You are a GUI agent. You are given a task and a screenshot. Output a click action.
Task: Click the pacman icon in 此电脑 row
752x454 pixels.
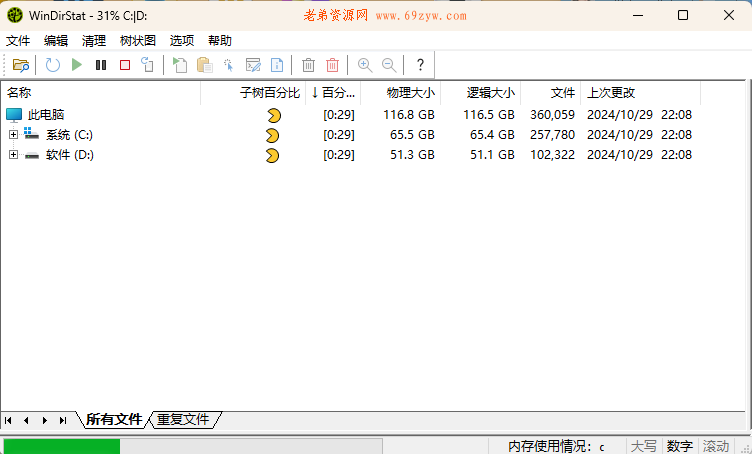click(274, 115)
